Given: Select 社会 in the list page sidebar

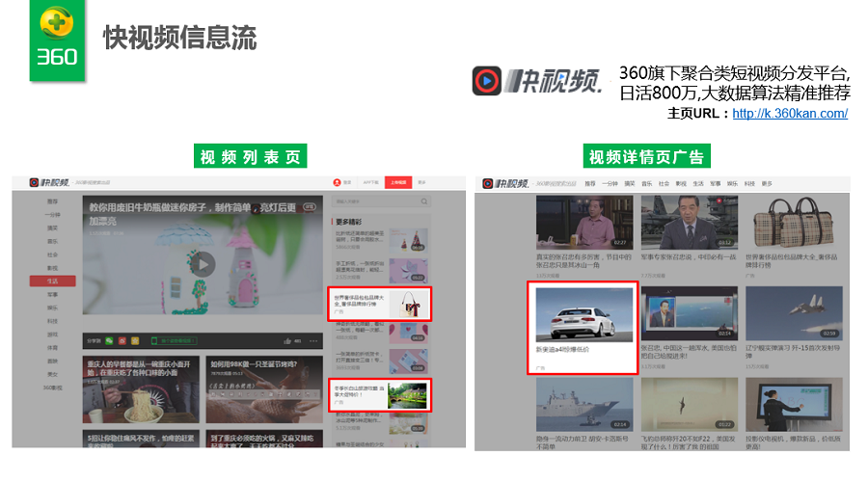Looking at the screenshot, I should coord(53,254).
